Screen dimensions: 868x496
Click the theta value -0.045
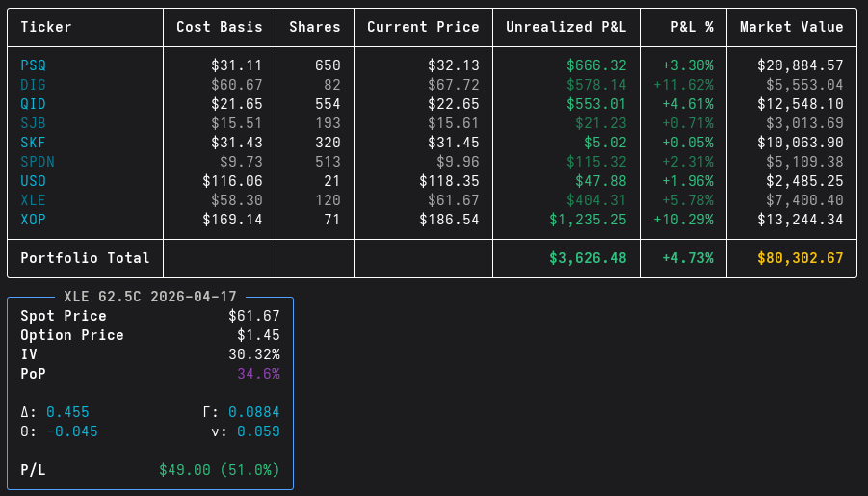[72, 431]
